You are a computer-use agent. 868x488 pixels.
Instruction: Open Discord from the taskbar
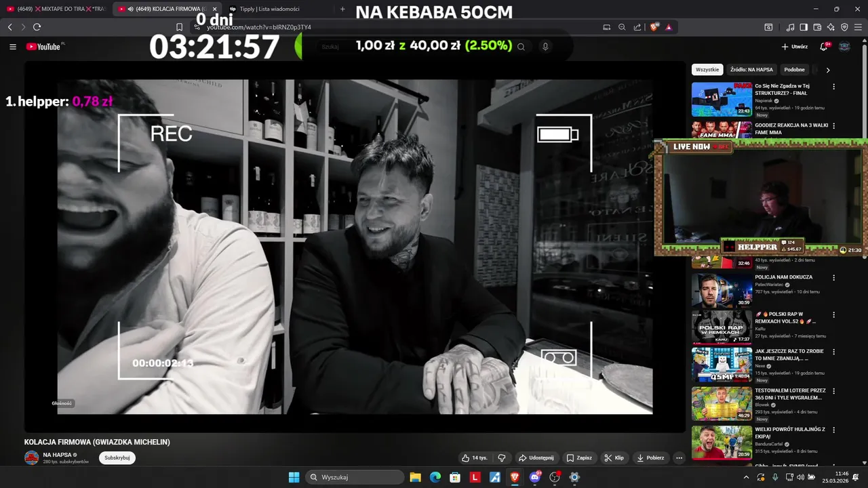534,477
